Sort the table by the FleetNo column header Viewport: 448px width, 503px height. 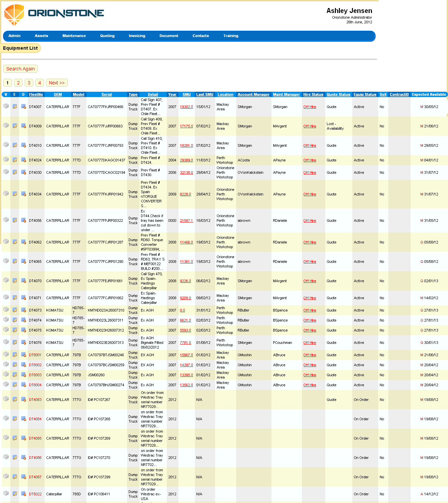[36, 94]
